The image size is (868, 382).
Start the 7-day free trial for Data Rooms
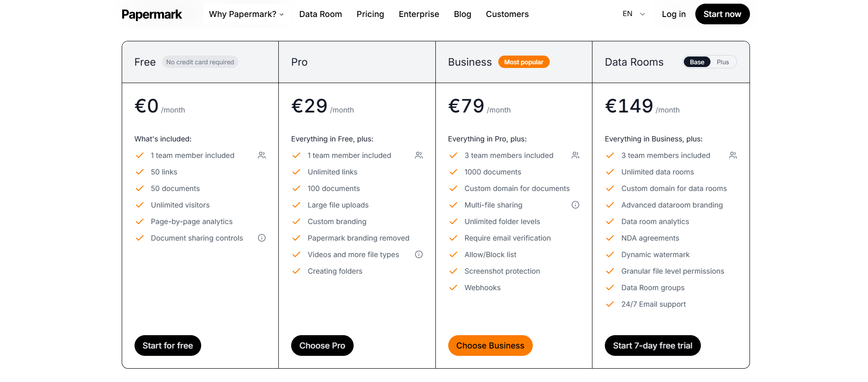652,345
